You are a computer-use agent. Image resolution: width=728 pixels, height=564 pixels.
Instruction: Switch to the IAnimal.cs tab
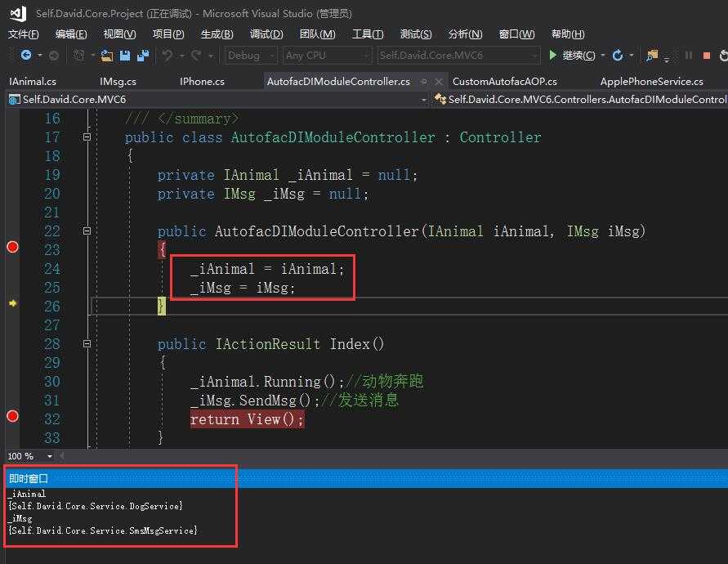pyautogui.click(x=33, y=81)
